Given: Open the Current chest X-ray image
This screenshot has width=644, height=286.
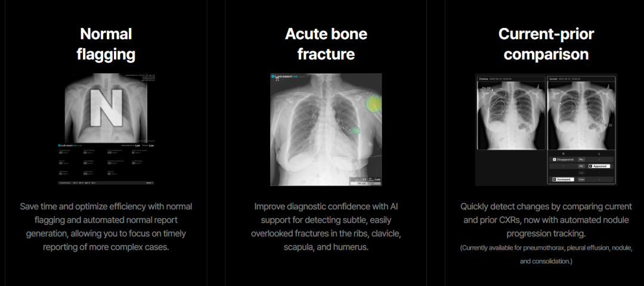Looking at the screenshot, I should click(x=581, y=116).
